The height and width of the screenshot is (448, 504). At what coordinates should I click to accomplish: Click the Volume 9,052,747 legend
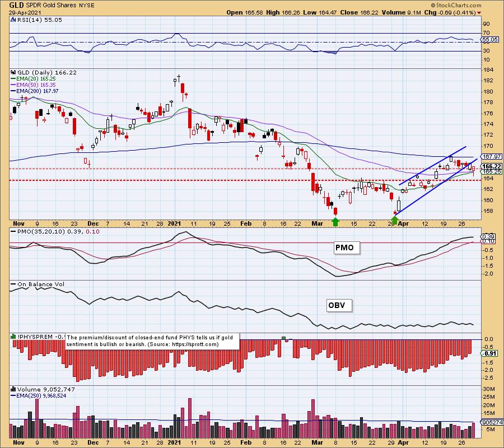click(46, 390)
